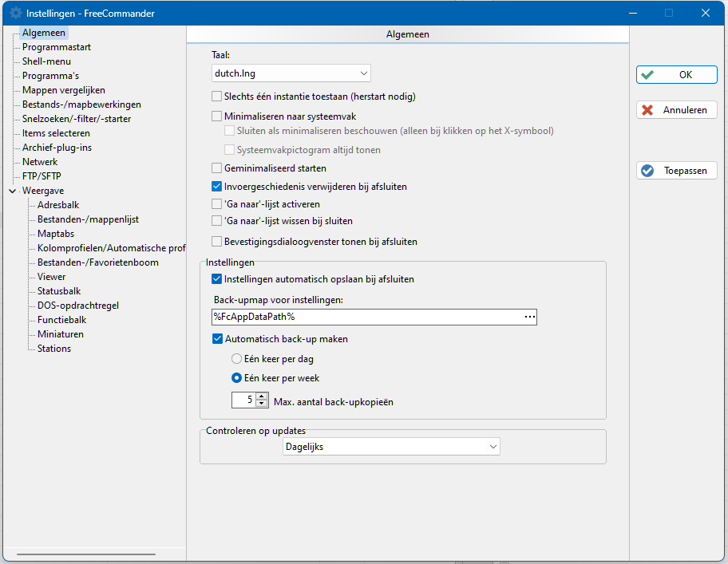Image resolution: width=728 pixels, height=564 pixels.
Task: Select Mappen vergelijken tree item
Action: click(64, 90)
